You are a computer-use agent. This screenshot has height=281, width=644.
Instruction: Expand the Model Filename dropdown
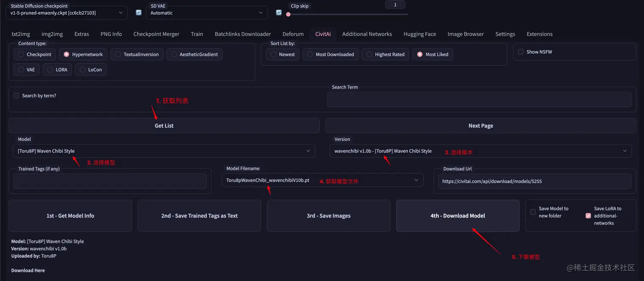[322, 180]
